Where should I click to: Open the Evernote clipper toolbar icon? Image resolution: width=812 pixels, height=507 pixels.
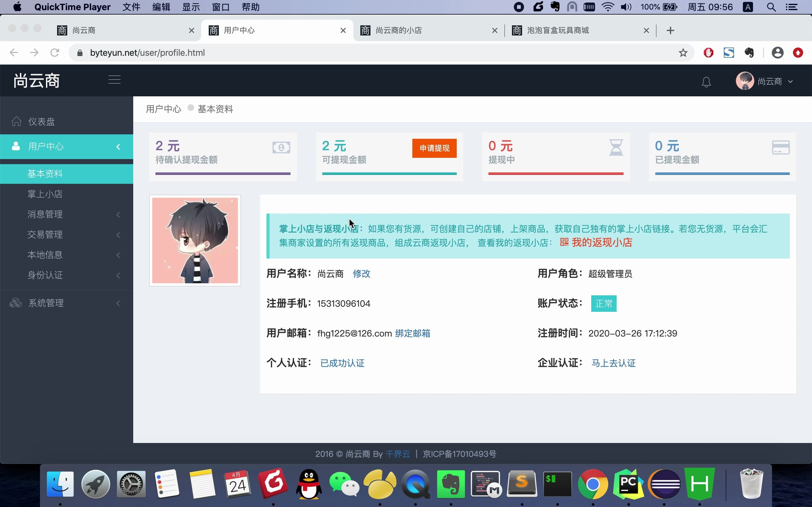click(x=750, y=53)
